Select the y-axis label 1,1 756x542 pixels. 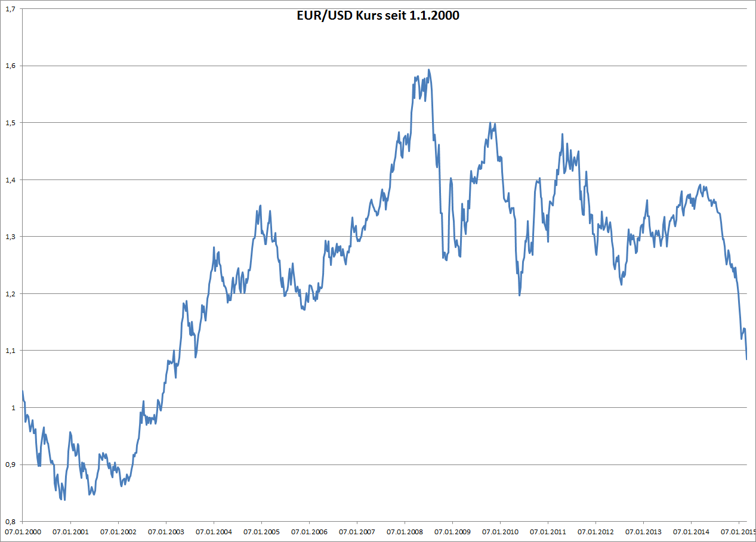point(10,351)
